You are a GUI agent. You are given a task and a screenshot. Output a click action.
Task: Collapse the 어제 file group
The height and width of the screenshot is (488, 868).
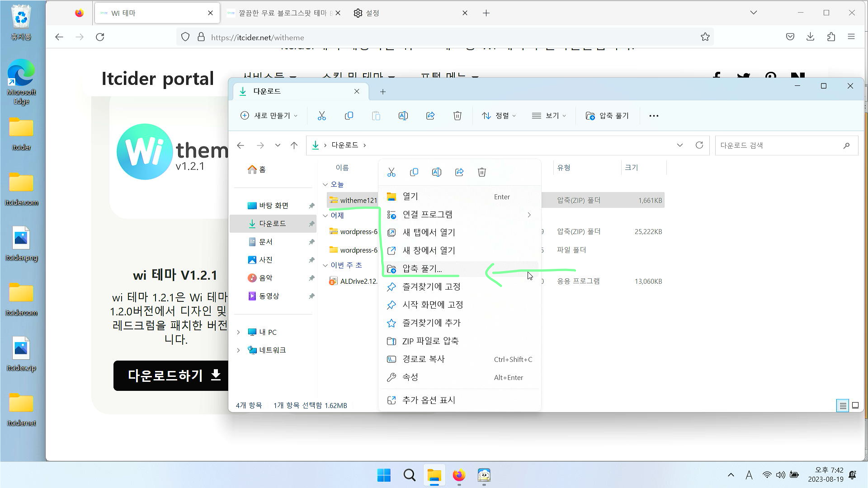tap(325, 216)
